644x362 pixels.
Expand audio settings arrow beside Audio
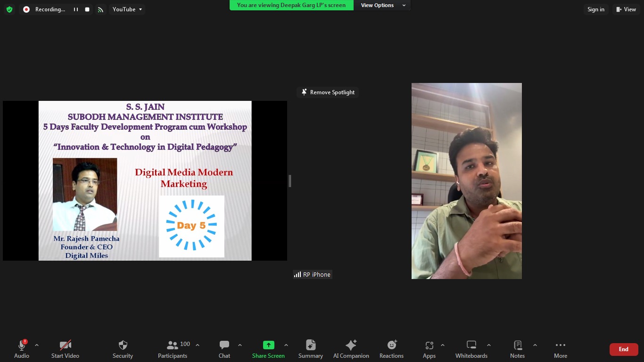(37, 345)
